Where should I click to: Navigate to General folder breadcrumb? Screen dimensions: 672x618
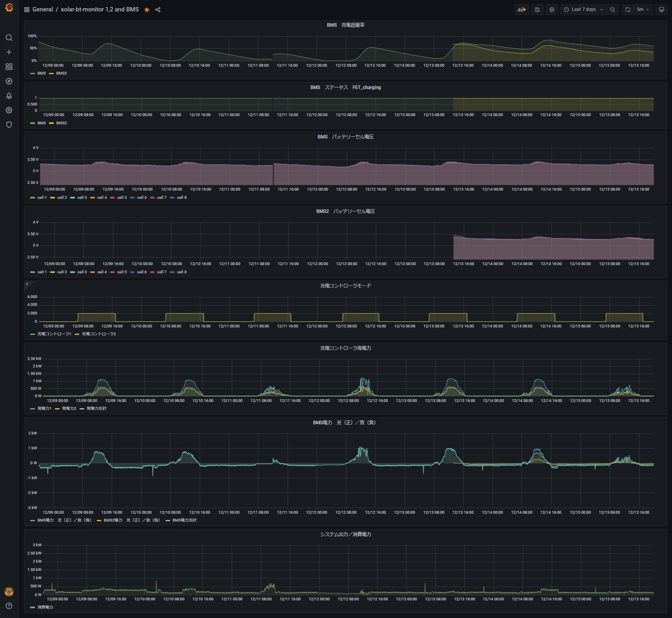42,9
